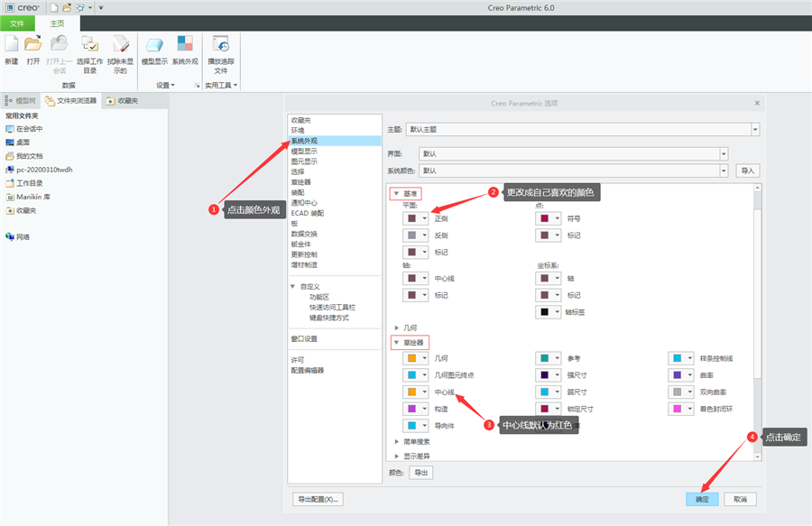The image size is (812, 526).
Task: Open the 系统颜色 combo box
Action: (x=573, y=171)
